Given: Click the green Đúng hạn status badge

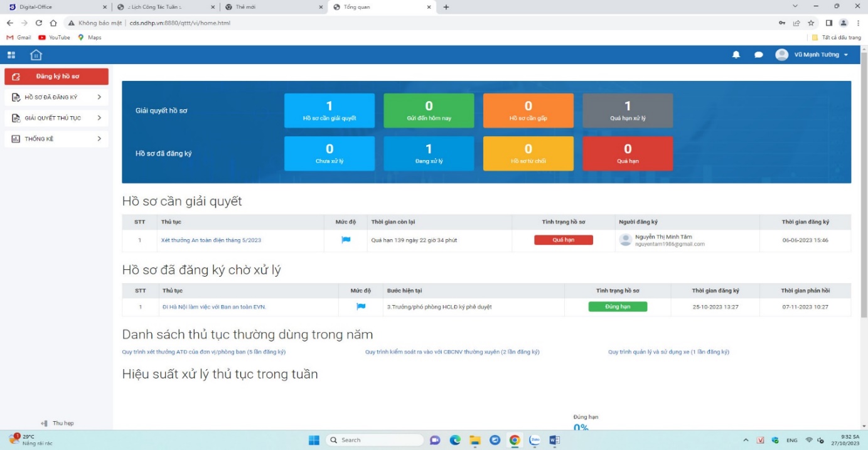Looking at the screenshot, I should 618,306.
